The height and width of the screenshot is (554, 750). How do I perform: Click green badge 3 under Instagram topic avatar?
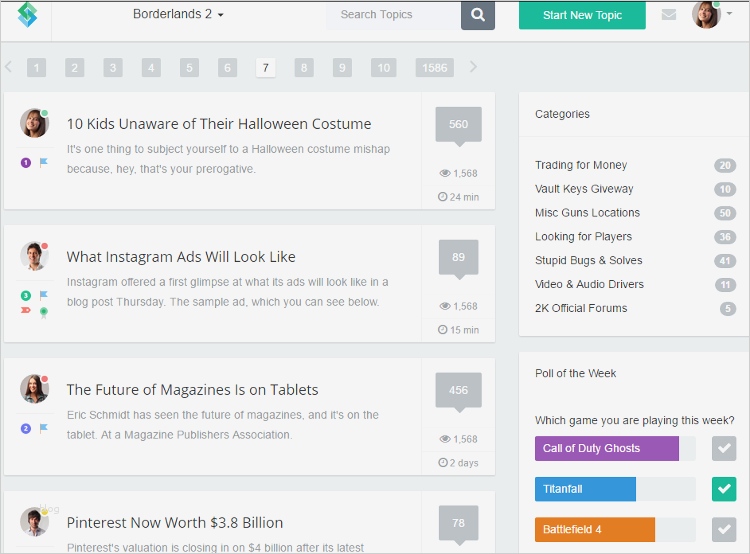pos(26,295)
